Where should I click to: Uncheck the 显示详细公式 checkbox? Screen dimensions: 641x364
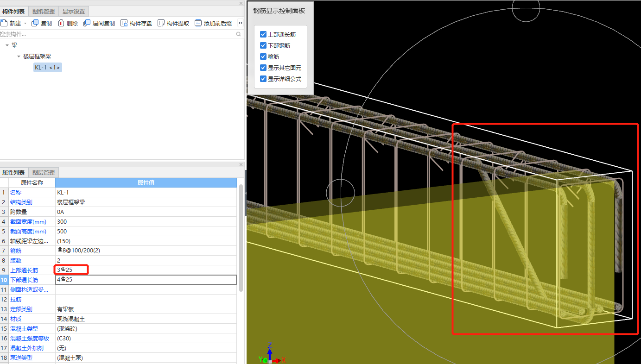[263, 79]
